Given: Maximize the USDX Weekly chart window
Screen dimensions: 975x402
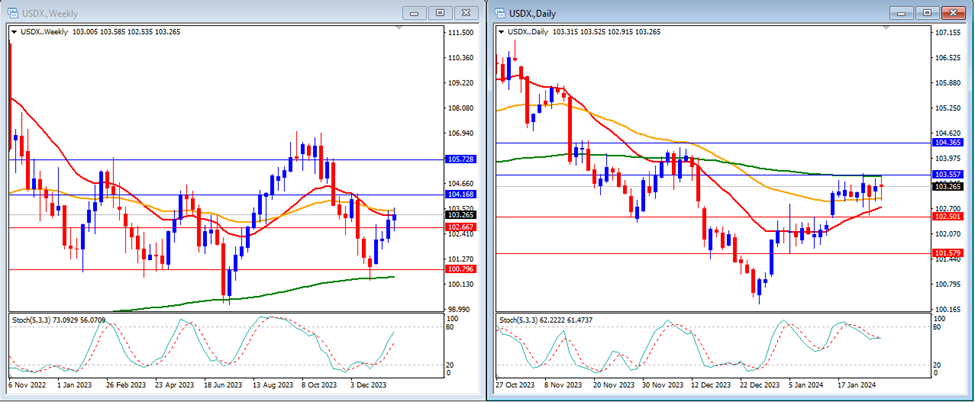Looking at the screenshot, I should click(x=440, y=12).
